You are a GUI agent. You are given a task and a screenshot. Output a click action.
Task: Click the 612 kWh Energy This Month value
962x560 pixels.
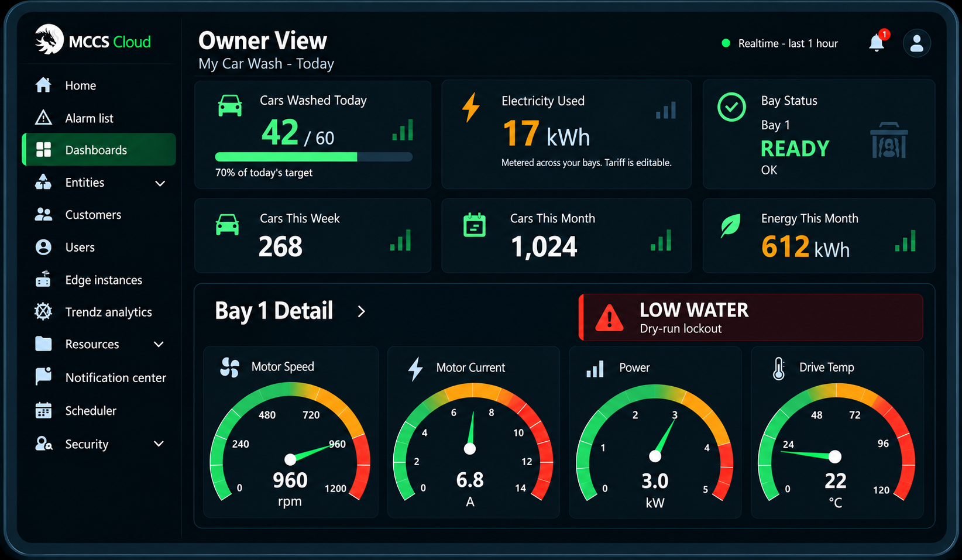point(805,247)
